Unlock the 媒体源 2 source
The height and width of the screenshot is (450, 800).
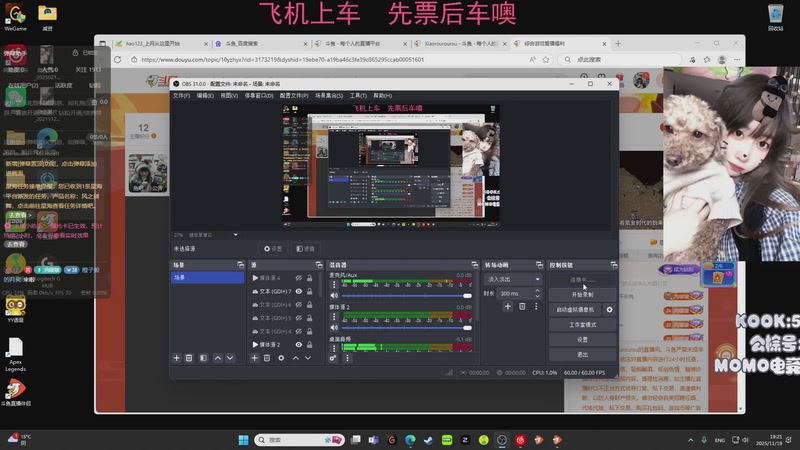310,344
